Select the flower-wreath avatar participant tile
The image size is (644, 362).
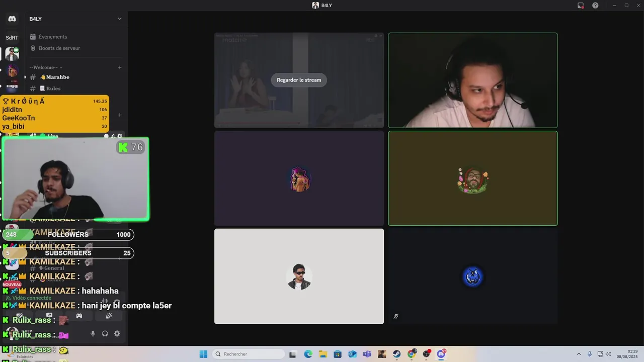pyautogui.click(x=473, y=178)
